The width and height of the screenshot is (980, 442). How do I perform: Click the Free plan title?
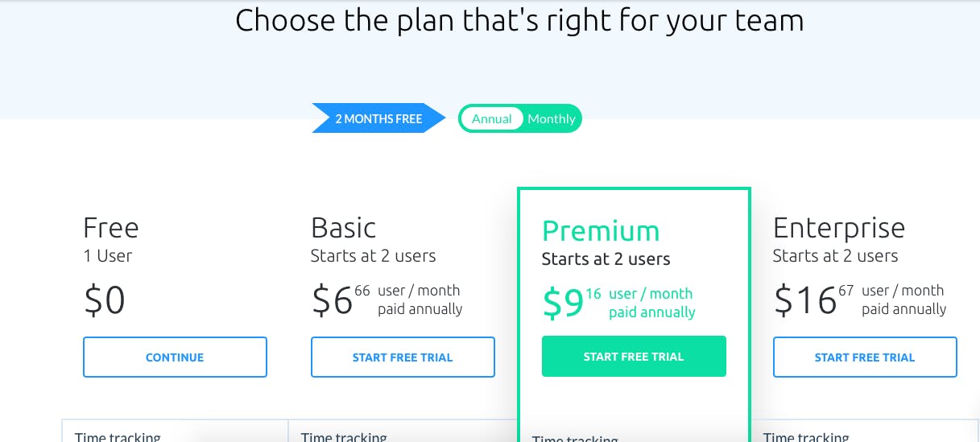111,228
